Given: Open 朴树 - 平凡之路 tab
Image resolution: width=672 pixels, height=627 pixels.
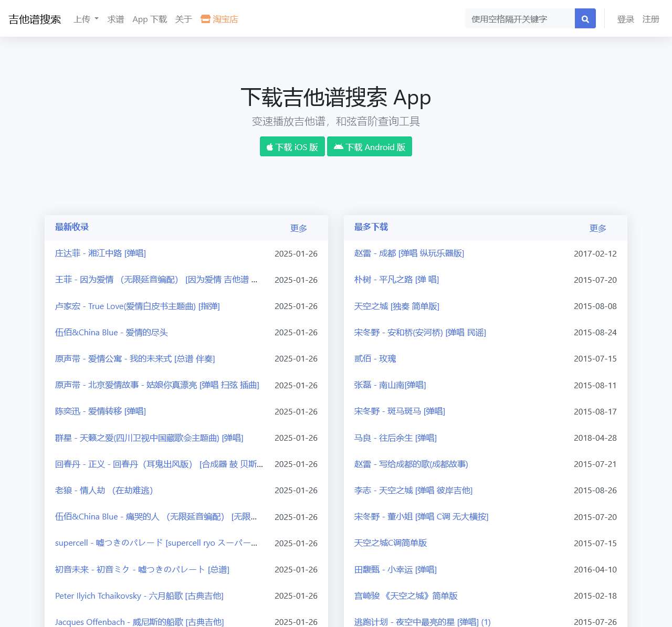Looking at the screenshot, I should coord(396,280).
